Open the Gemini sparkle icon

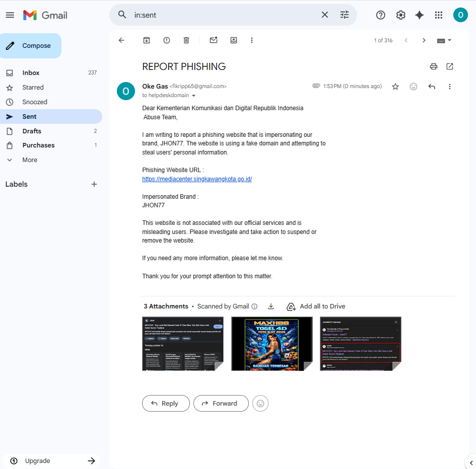point(420,15)
